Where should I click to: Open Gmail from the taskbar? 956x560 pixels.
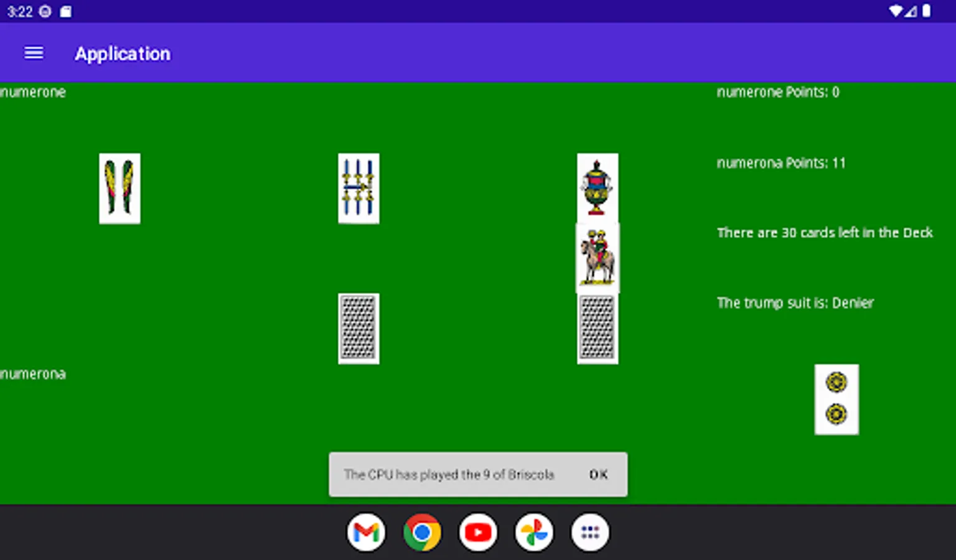pos(366,533)
